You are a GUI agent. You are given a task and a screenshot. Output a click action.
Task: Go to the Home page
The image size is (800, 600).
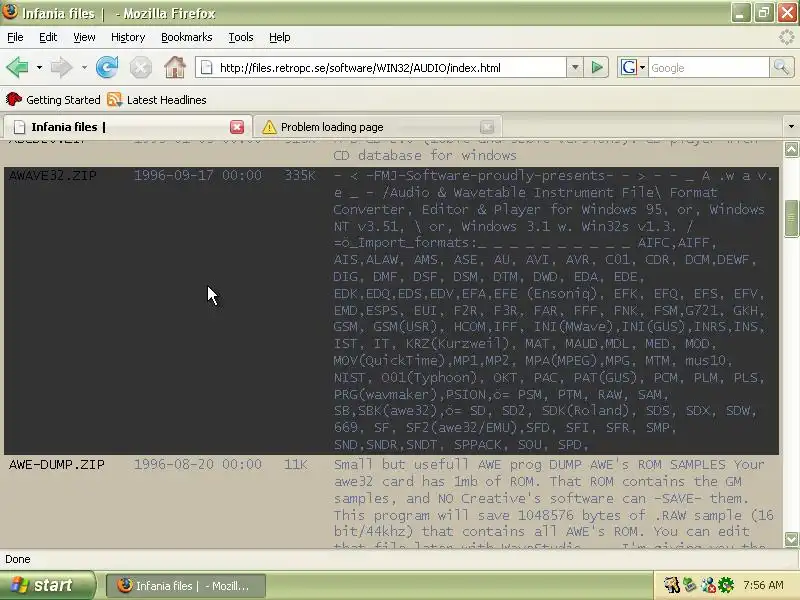[175, 67]
